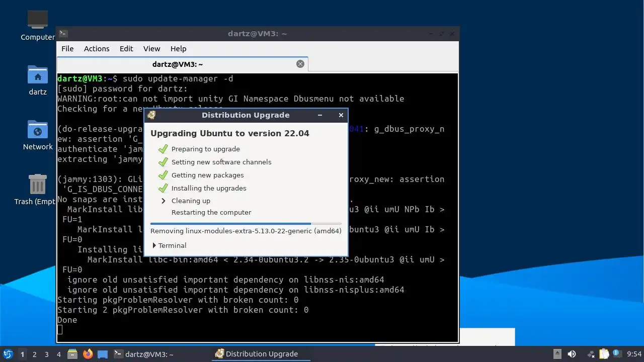Click the 'Restarting the computer' step
644x362 pixels.
[211, 212]
